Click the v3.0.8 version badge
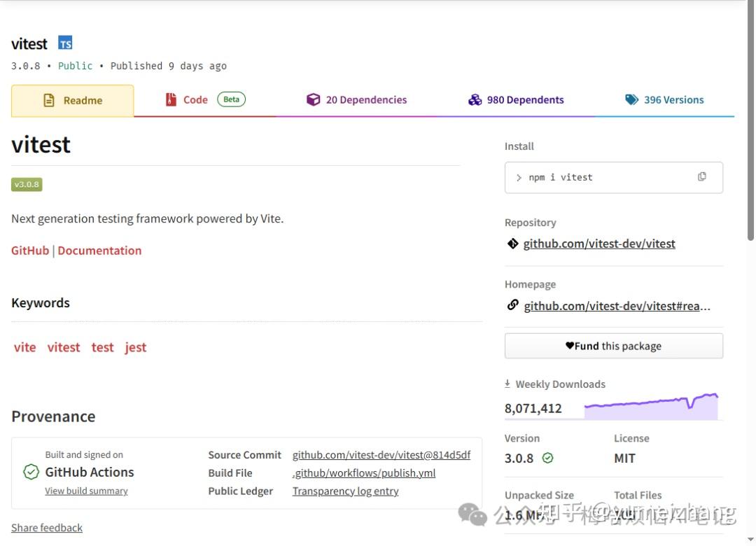This screenshot has height=546, width=756. (27, 184)
